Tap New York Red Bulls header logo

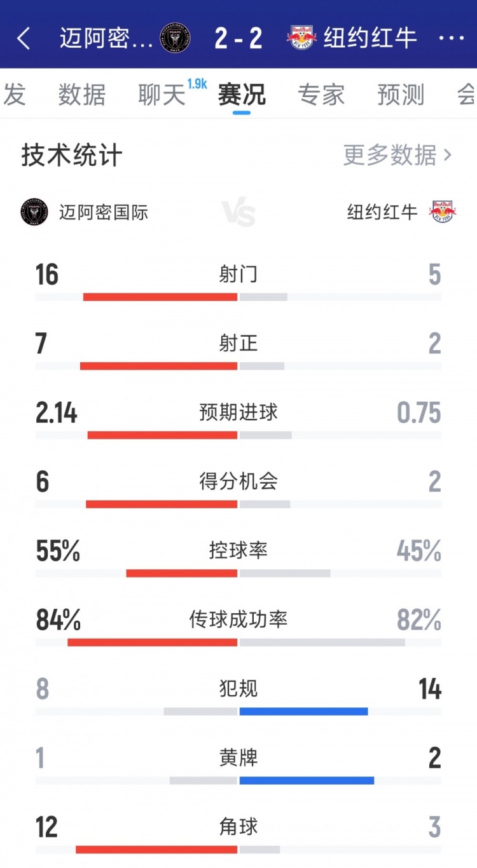[301, 38]
